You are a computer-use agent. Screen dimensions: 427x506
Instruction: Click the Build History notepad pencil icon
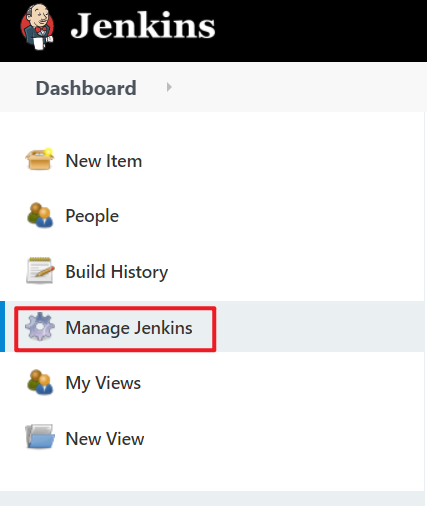[40, 271]
